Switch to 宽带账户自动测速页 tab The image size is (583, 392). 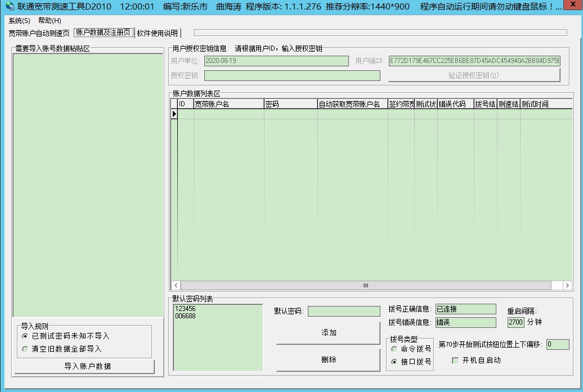[x=39, y=33]
